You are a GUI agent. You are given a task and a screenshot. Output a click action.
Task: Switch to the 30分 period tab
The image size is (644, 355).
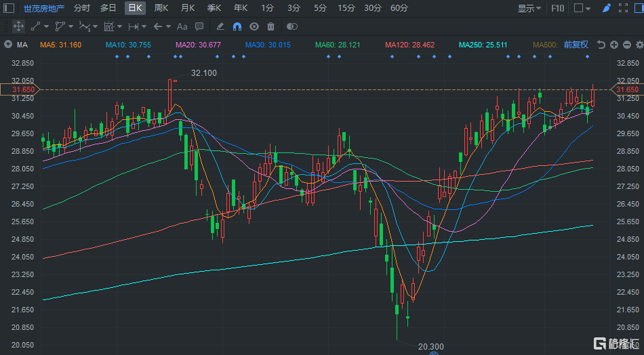point(373,8)
